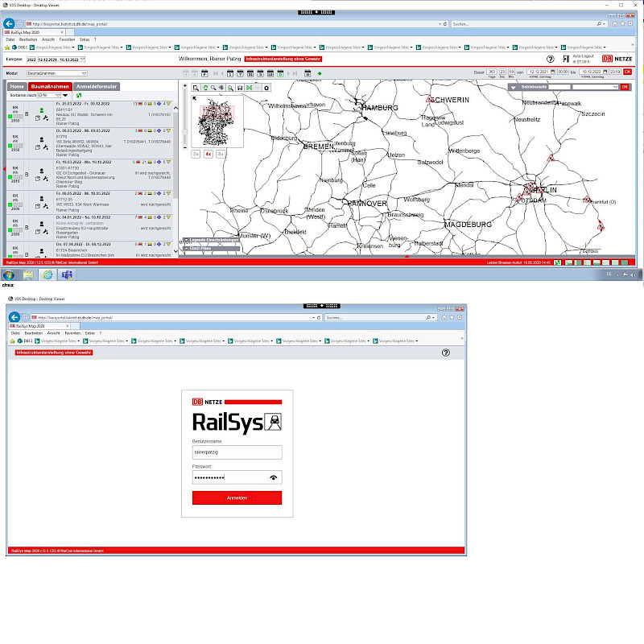Click the Auto-Logout exit icon
This screenshot has height=644, width=644.
(x=566, y=59)
